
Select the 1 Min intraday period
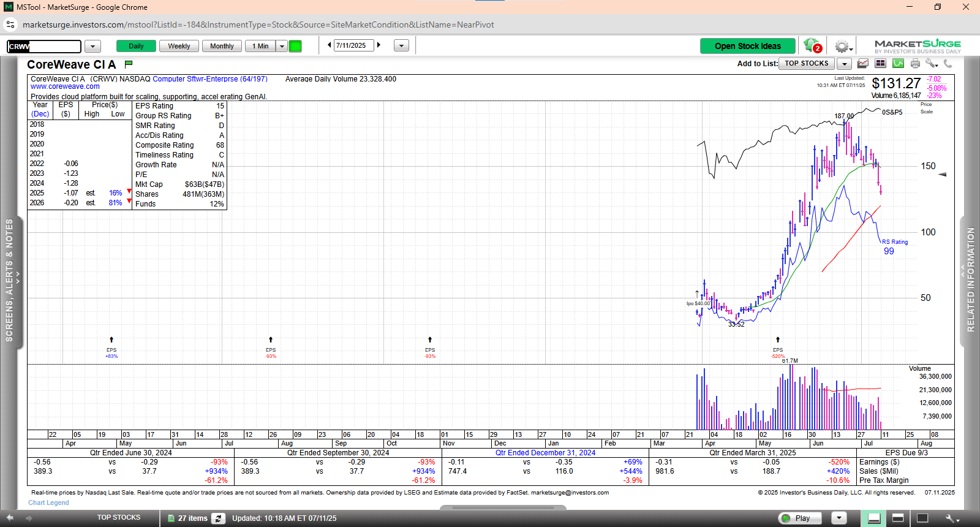click(260, 46)
